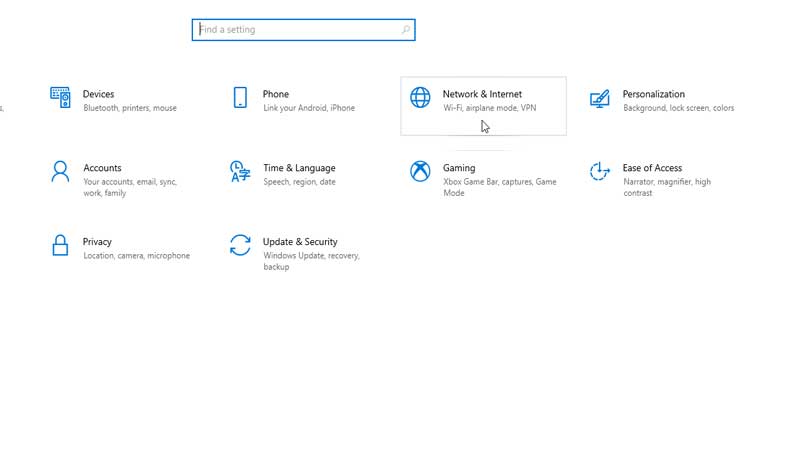Click the Phone icon
This screenshot has width=800, height=450.
point(240,97)
